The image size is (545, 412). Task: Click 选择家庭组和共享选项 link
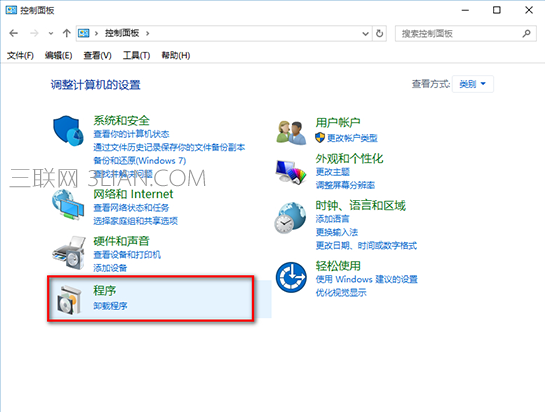click(135, 221)
